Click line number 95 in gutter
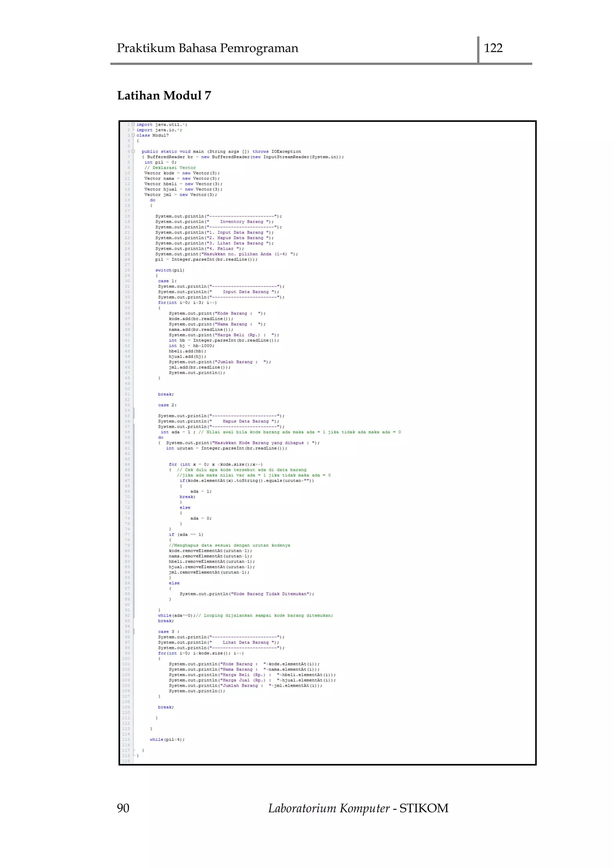Screen dimensions: 614x868 pos(127,632)
